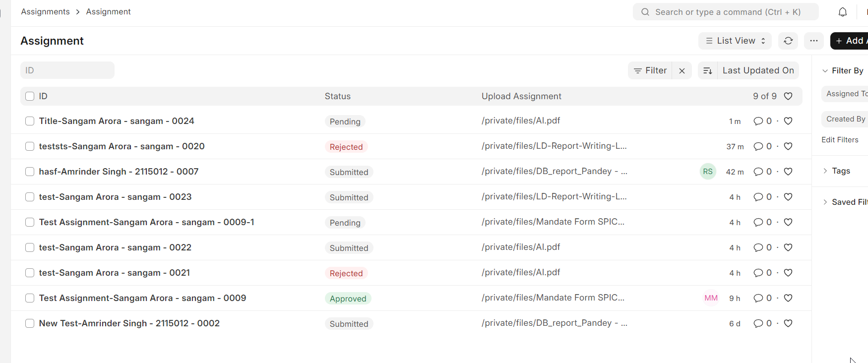This screenshot has height=363, width=868.
Task: Open comments icon for teststs-Sangam Arora 0020
Action: point(758,146)
